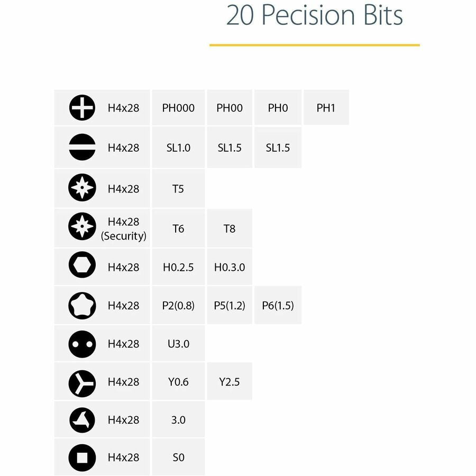This screenshot has width=476, height=476.
Task: Click the "20 Pecision Bits" heading
Action: tap(314, 16)
